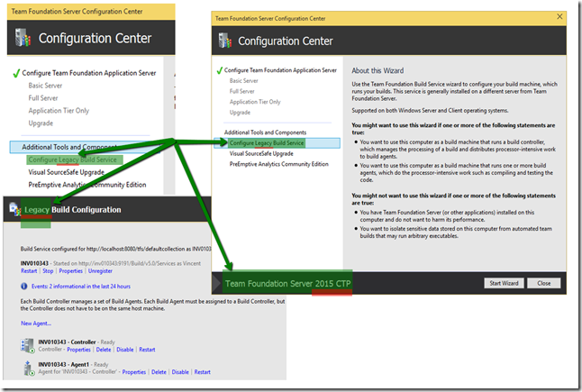Click the INV010343 - Controller name text
Image resolution: width=582 pixels, height=392 pixels.
click(x=67, y=342)
